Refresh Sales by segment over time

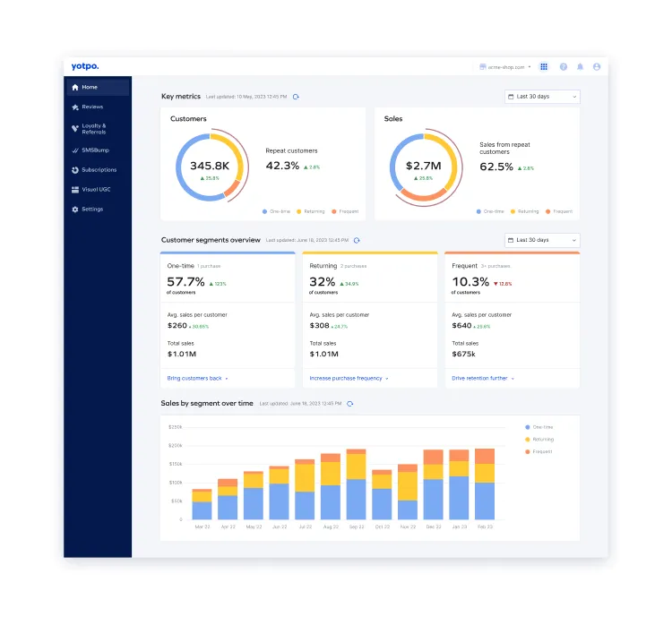click(350, 404)
